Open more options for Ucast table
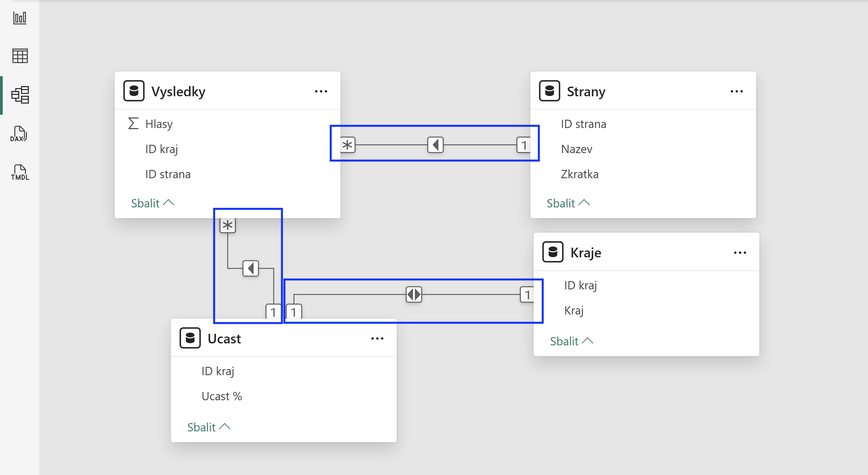 click(x=377, y=338)
